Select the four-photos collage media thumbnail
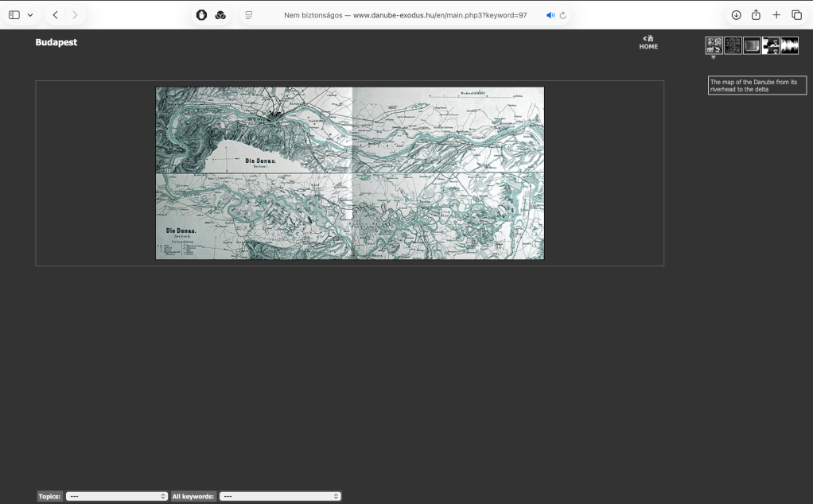This screenshot has height=504, width=813. click(x=714, y=45)
